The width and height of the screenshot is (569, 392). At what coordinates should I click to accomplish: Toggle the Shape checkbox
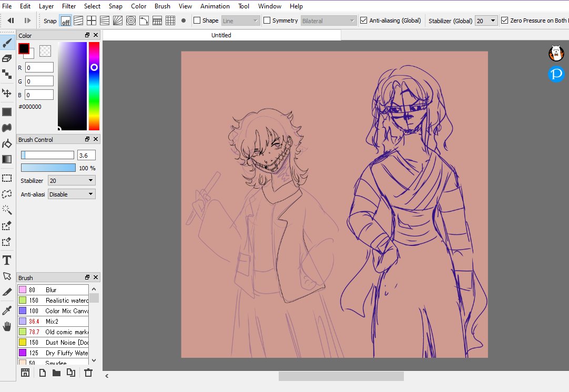point(197,20)
